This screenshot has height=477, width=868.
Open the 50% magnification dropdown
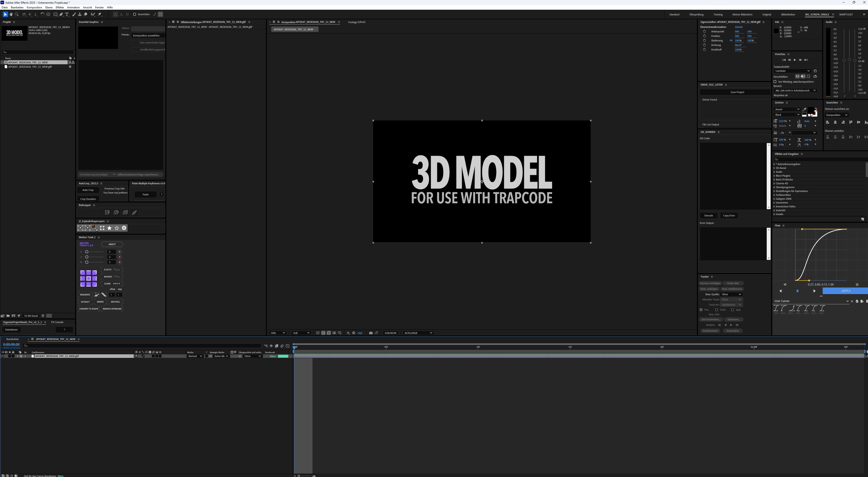[x=278, y=333]
